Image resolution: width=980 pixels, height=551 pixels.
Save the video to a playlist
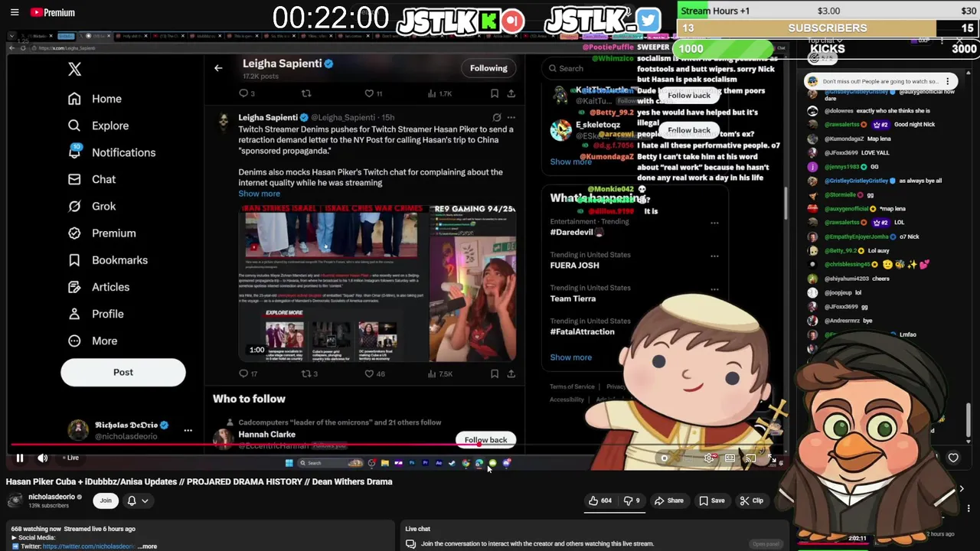pos(710,500)
